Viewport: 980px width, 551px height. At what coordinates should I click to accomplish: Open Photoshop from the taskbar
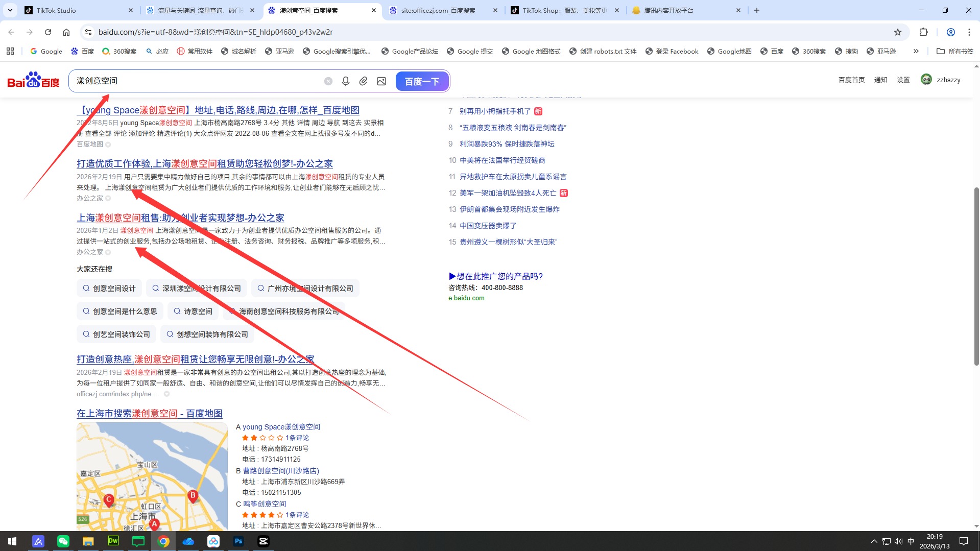pos(238,541)
